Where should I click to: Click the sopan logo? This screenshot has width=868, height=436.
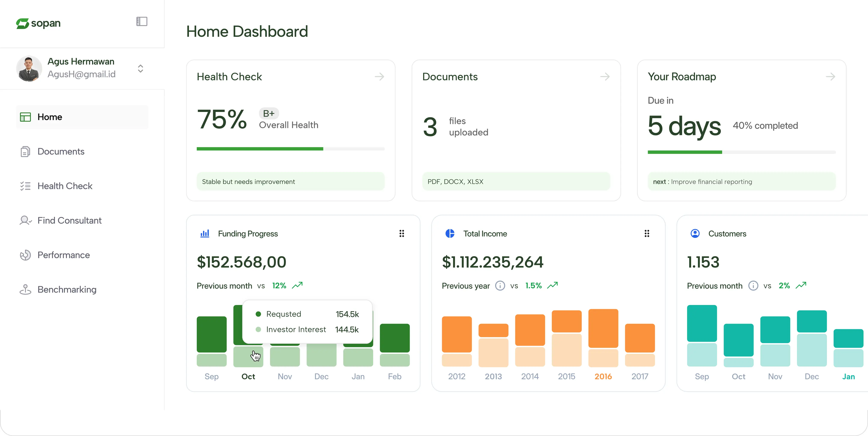click(x=38, y=23)
